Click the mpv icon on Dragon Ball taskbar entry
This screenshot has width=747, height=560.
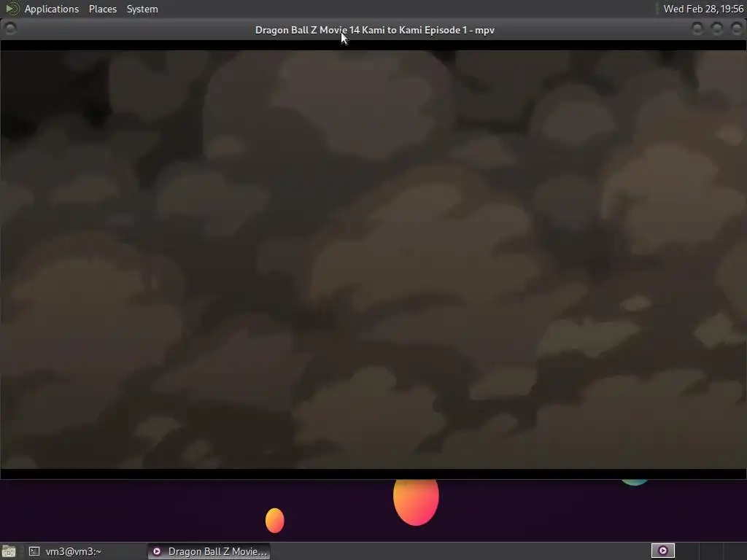[157, 551]
